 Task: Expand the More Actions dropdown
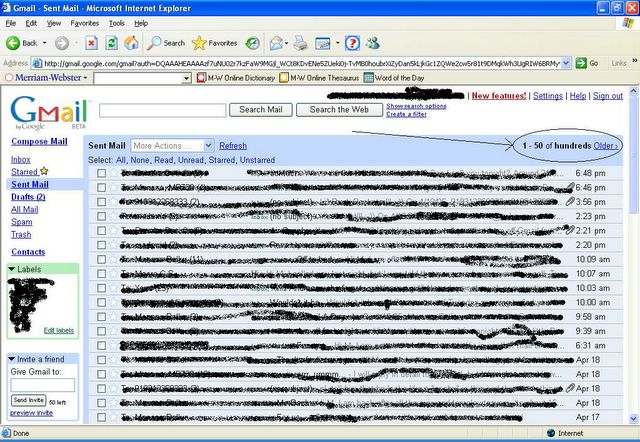click(x=172, y=146)
